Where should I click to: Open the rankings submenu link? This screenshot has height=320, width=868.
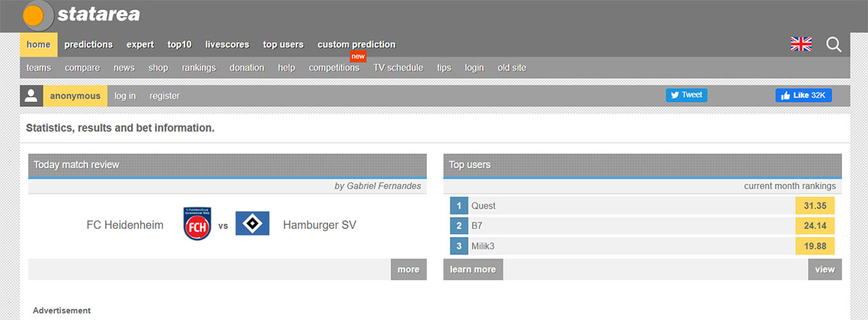click(198, 68)
